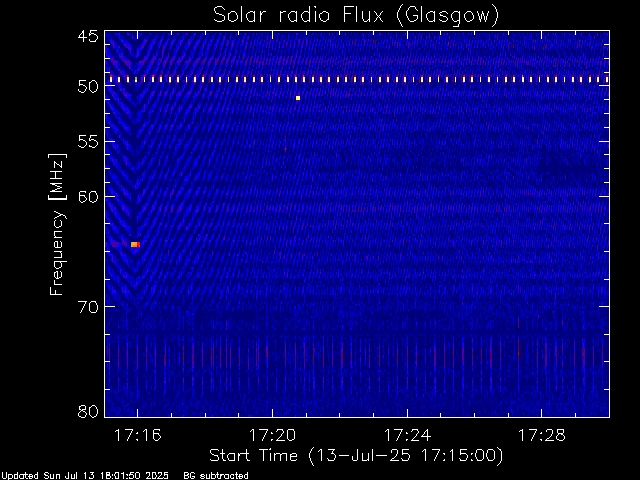Click the 17:20 time tick label

pyautogui.click(x=272, y=435)
